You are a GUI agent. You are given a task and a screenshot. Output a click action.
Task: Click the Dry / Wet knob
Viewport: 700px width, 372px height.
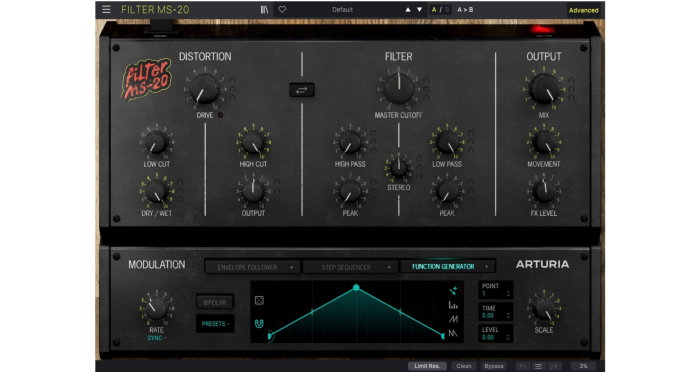point(156,192)
